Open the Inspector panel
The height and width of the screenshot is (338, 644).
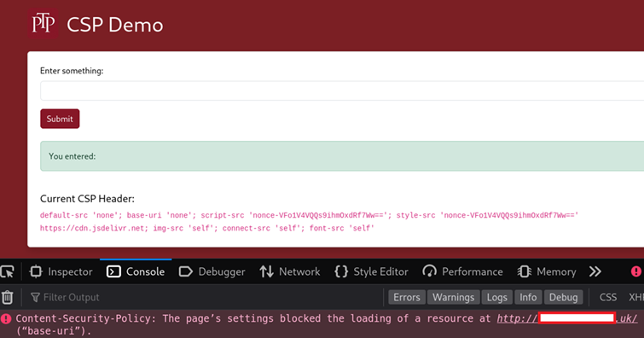(x=61, y=271)
